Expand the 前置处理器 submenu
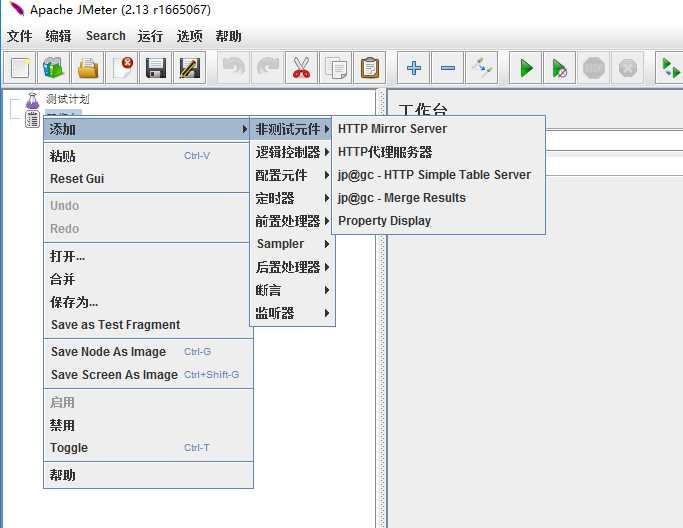Image resolution: width=683 pixels, height=528 pixels. 292,221
